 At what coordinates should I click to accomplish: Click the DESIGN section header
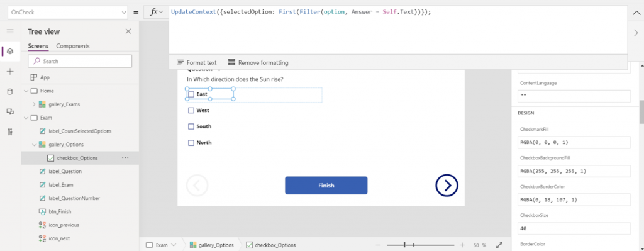click(526, 113)
